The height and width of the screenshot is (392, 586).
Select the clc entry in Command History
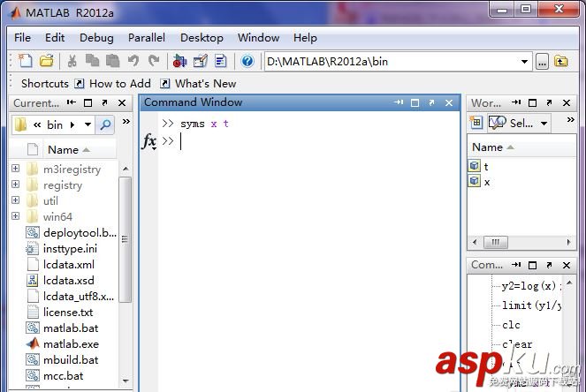[x=511, y=325]
